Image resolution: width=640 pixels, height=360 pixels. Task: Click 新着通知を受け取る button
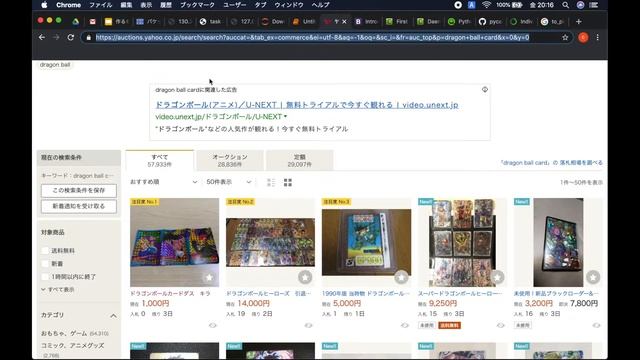click(79, 206)
